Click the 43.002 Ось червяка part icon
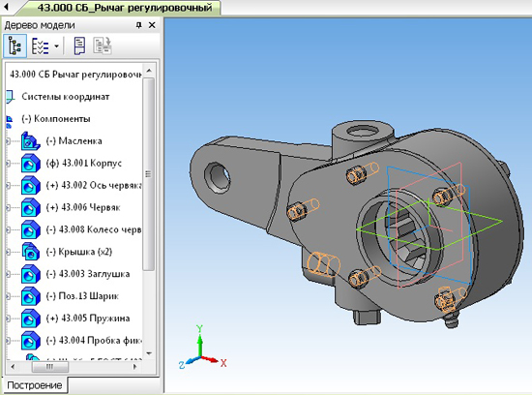The height and width of the screenshot is (395, 532). (31, 186)
